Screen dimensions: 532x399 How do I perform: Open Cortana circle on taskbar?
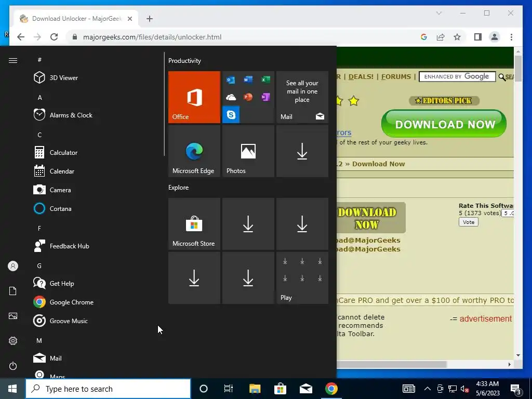[204, 389]
